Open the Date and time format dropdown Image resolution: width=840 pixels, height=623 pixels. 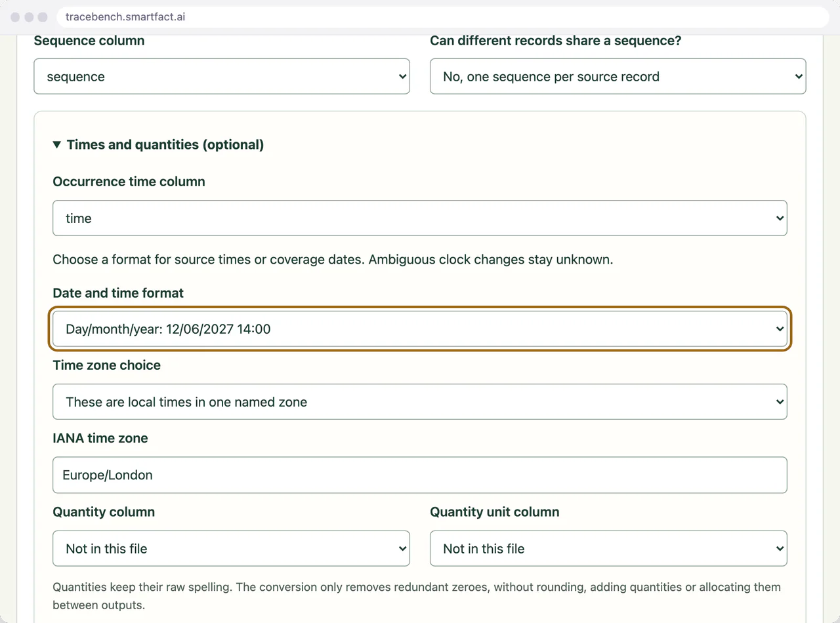click(420, 329)
